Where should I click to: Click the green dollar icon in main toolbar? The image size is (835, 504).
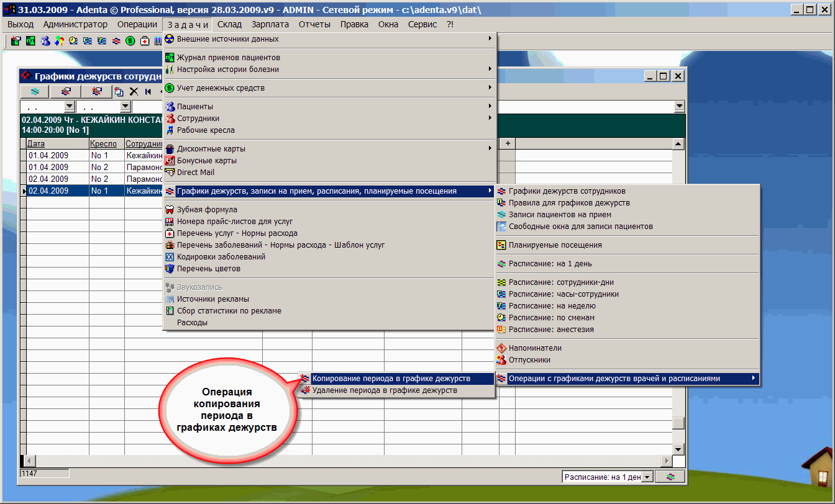(130, 41)
